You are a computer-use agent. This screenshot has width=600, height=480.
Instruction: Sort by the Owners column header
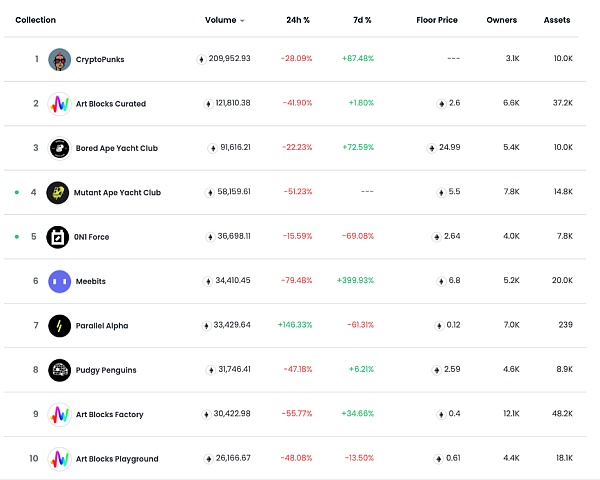point(502,20)
